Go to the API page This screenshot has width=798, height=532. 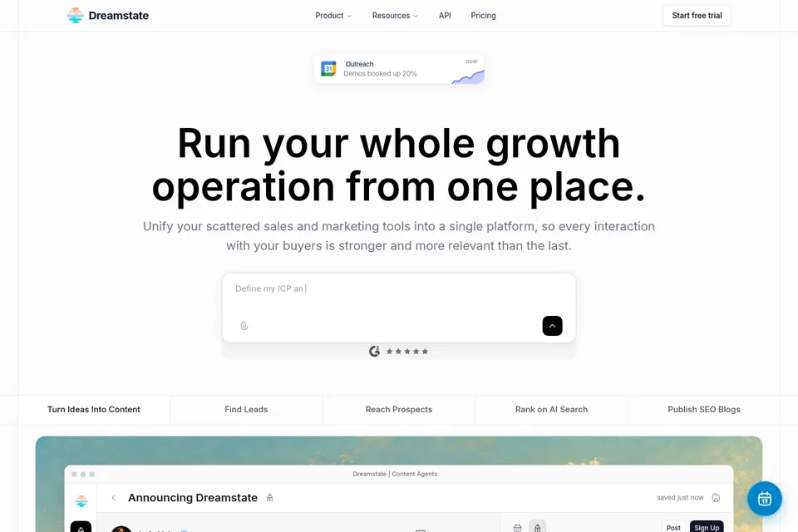coord(445,16)
